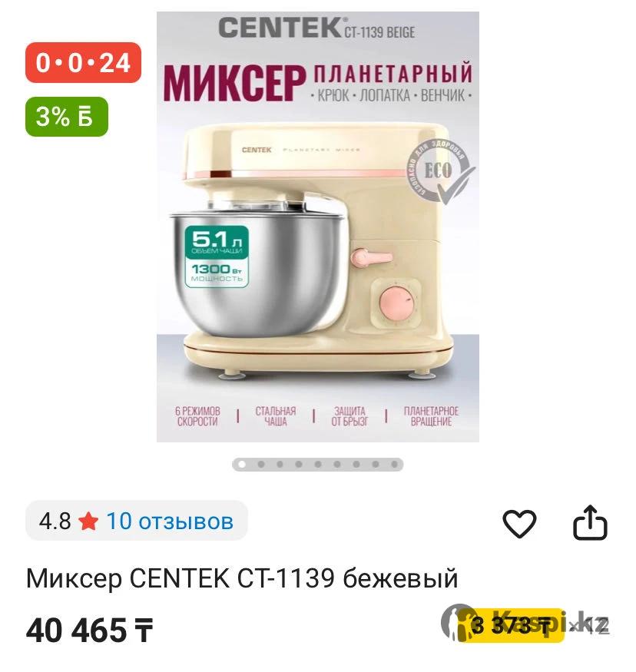The width and height of the screenshot is (636, 672).
Task: Tap the yellow 3 373 ₸ monthly payment badge
Action: click(x=511, y=625)
